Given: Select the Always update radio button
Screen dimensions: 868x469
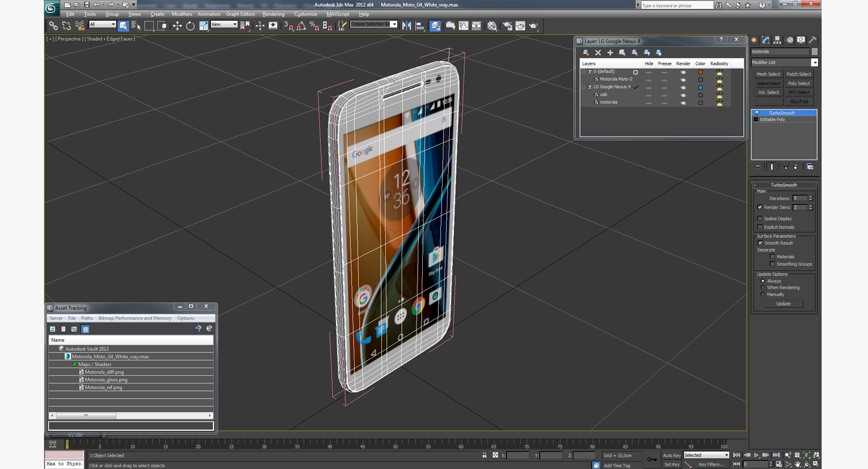Looking at the screenshot, I should click(763, 281).
